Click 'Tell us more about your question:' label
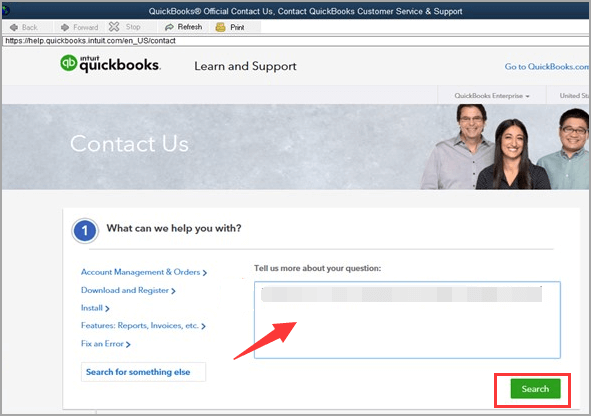591x416 pixels. point(317,268)
